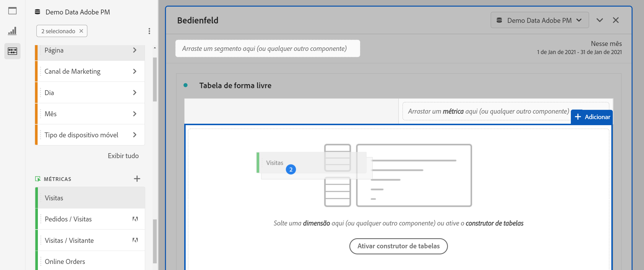
Task: Collapse the Bedienfeld panel with chevron
Action: pyautogui.click(x=600, y=20)
